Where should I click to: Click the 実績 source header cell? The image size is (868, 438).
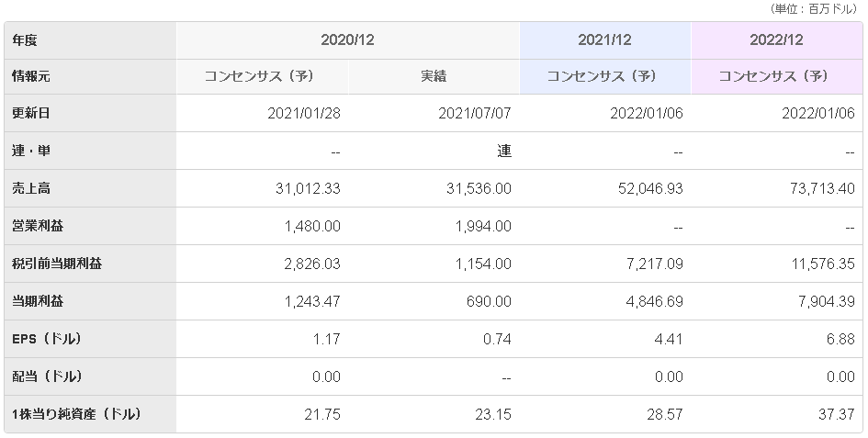coord(433,76)
